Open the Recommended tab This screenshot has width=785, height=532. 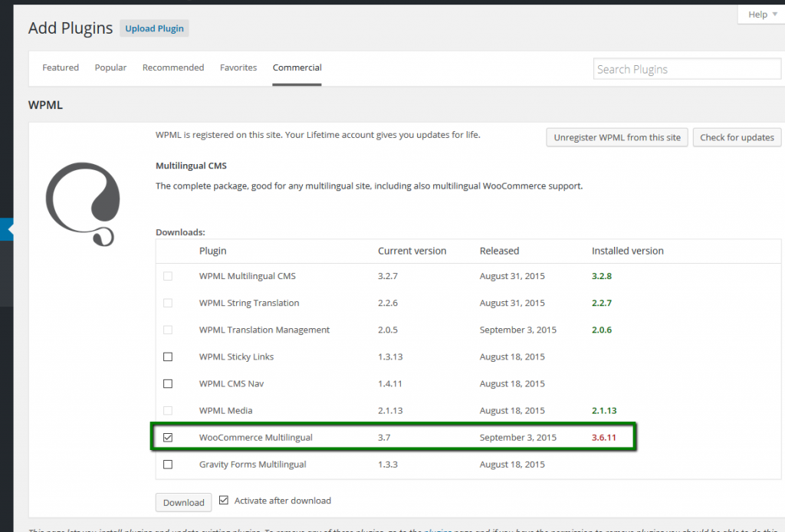[x=173, y=67]
